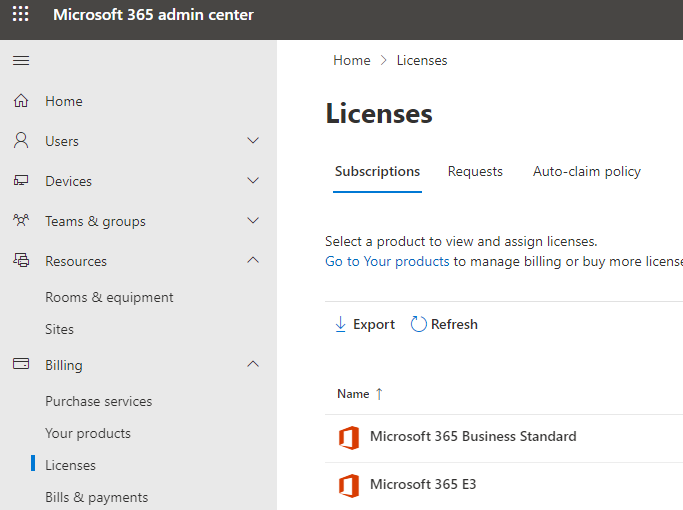Click the Refresh circular arrow icon
The height and width of the screenshot is (510, 683).
pos(418,324)
